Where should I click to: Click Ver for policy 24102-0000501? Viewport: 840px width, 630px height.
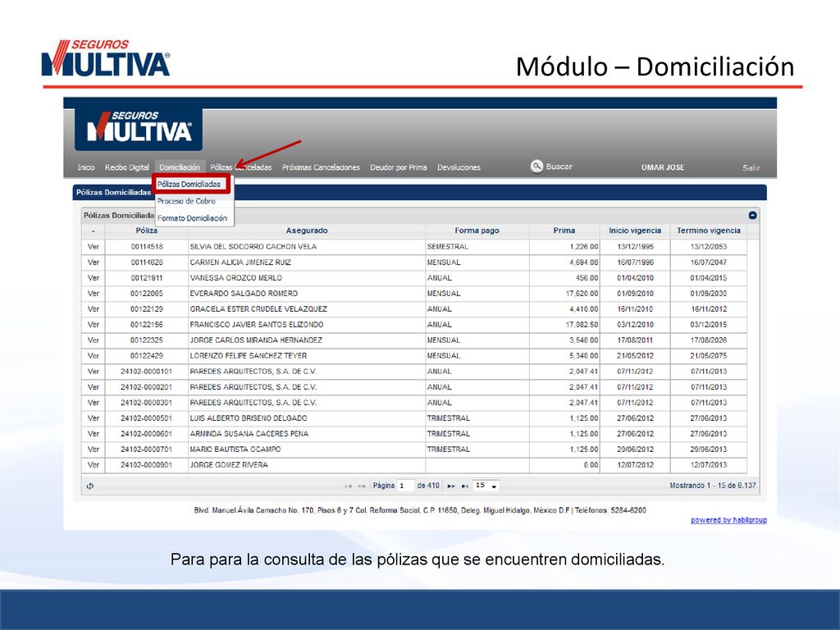point(94,418)
